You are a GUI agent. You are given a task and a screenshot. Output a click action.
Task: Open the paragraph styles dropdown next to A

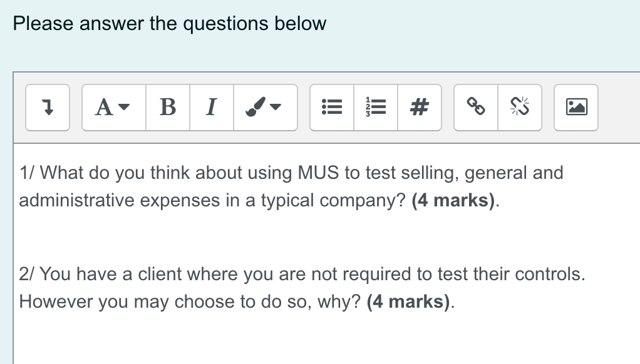coord(123,107)
